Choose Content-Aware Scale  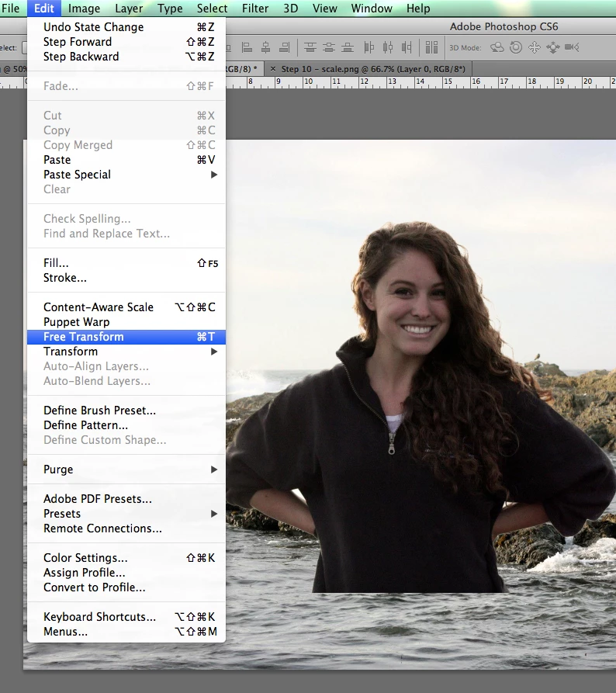pos(126,307)
